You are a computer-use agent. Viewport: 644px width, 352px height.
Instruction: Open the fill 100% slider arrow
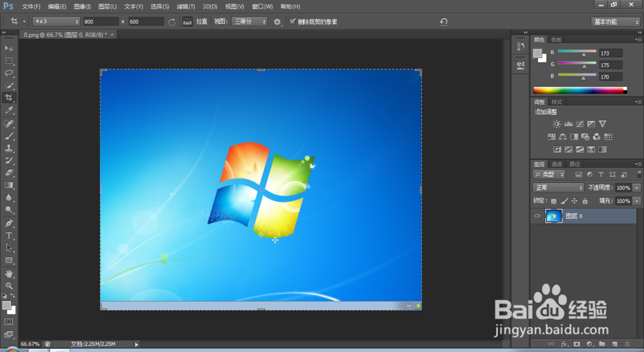(x=637, y=201)
